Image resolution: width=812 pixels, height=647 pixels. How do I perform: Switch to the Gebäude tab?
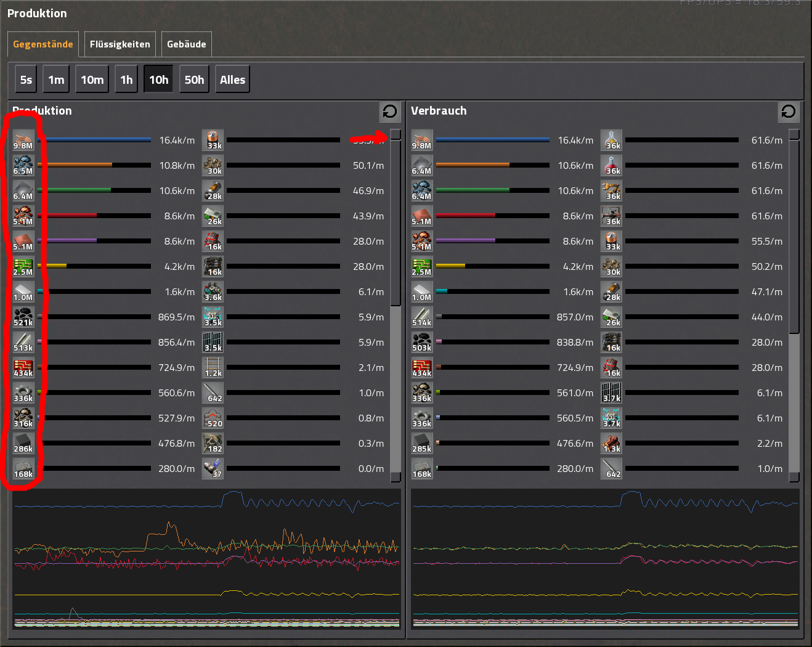point(187,44)
